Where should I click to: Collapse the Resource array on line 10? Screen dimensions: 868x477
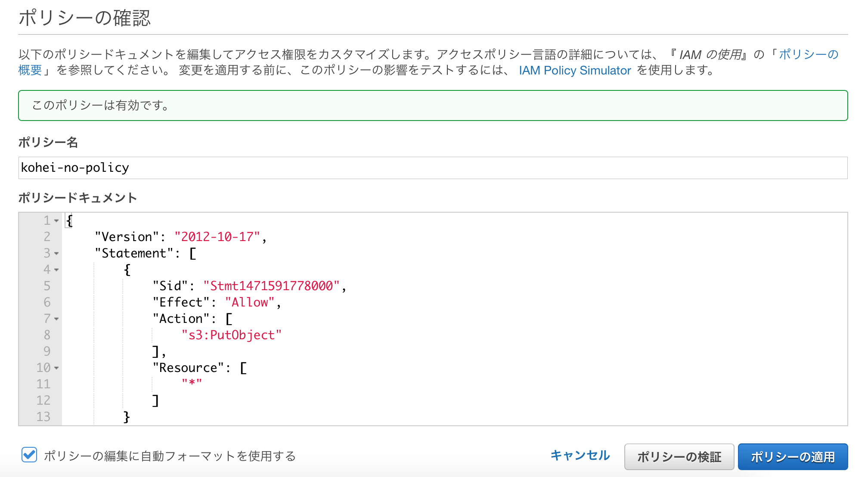pos(56,368)
